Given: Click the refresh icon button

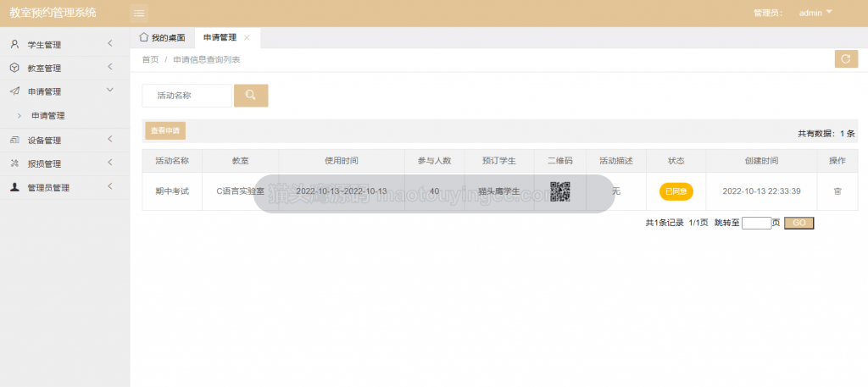Looking at the screenshot, I should [846, 58].
